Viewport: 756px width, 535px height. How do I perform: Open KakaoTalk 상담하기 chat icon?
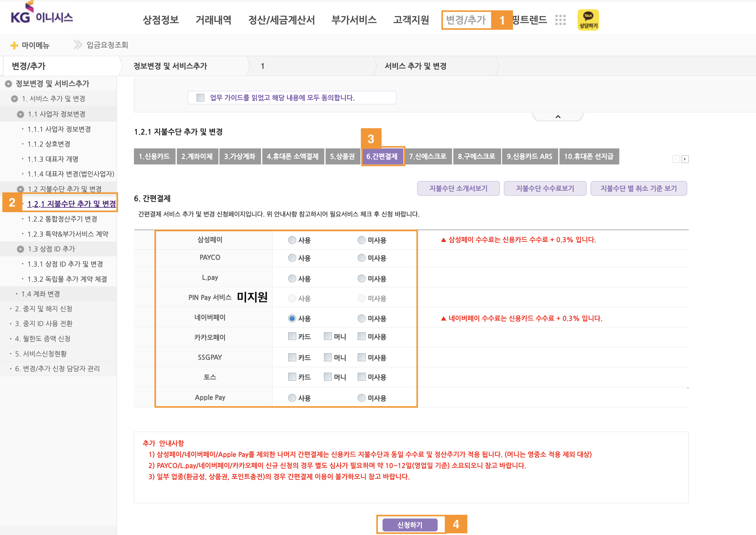[588, 20]
